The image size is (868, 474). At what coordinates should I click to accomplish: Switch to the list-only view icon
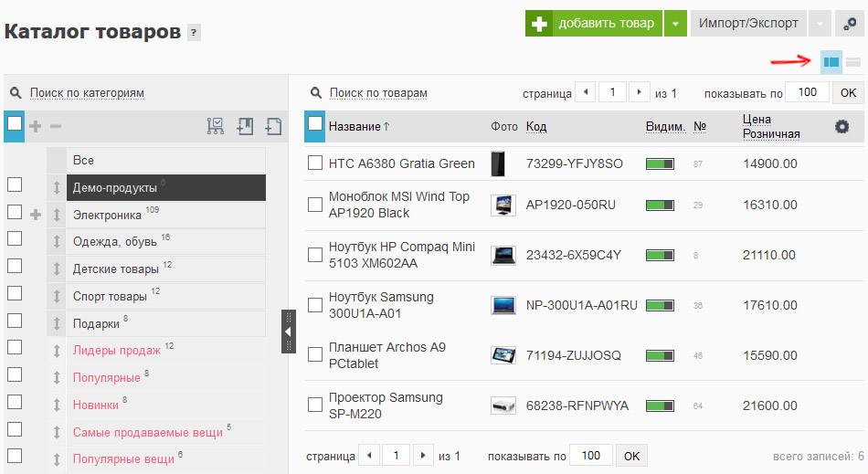(853, 62)
